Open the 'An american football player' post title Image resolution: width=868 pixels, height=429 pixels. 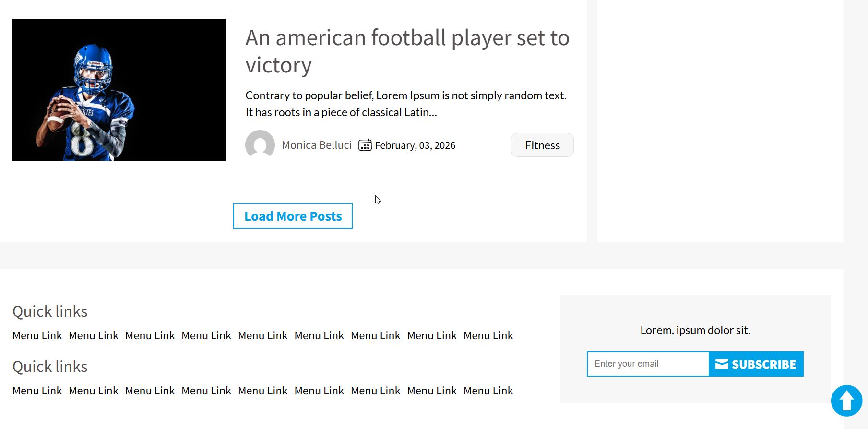tap(407, 51)
